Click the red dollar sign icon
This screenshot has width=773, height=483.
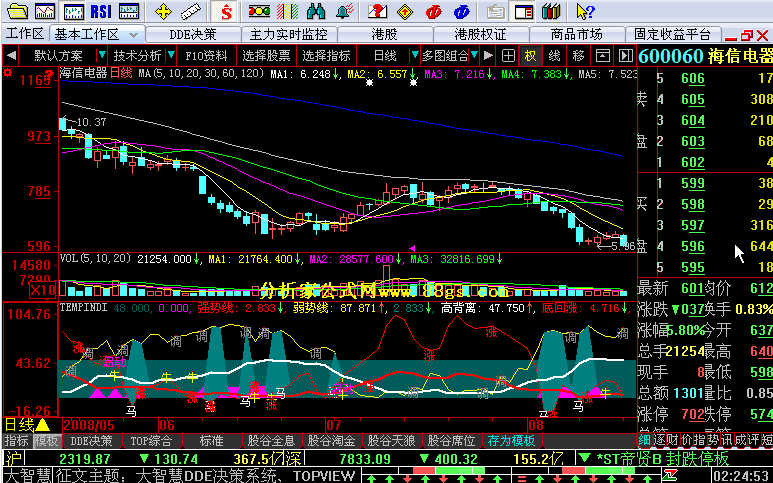pos(226,11)
